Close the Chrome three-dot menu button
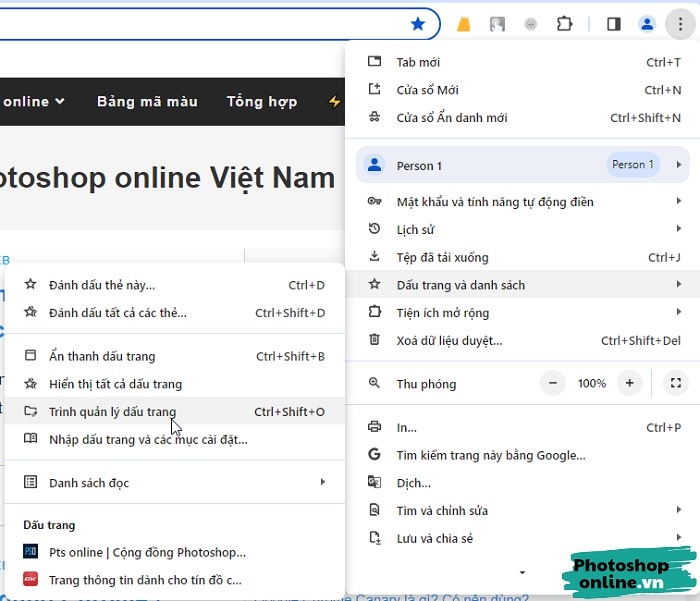Image resolution: width=700 pixels, height=601 pixels. pyautogui.click(x=680, y=24)
